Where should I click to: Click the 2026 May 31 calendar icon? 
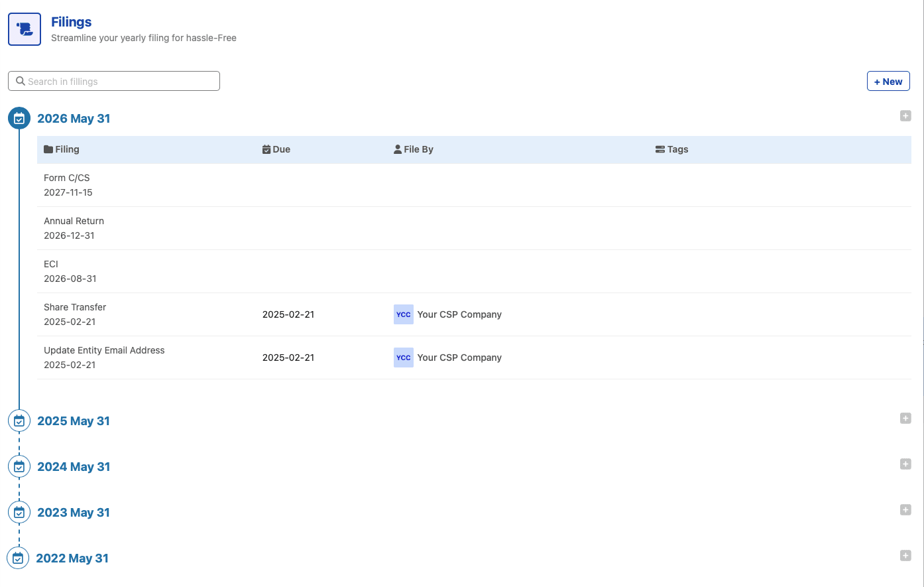19,119
